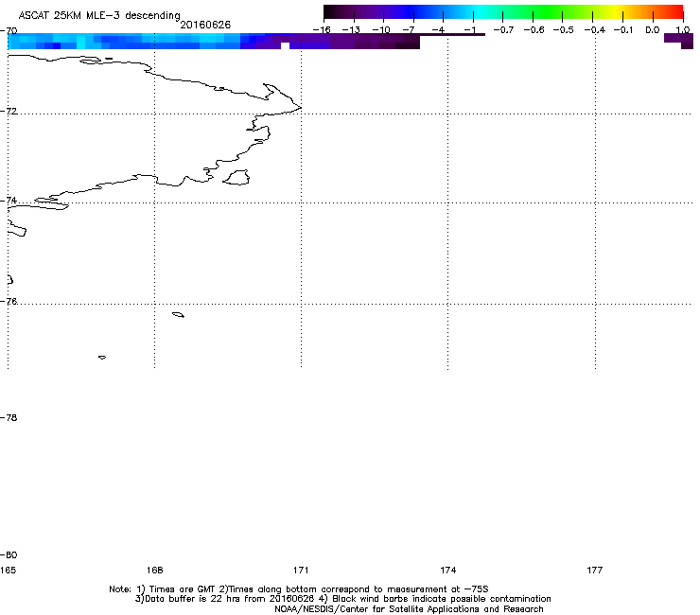
Task: Click the -74 latitude axis label
Action: (9, 200)
